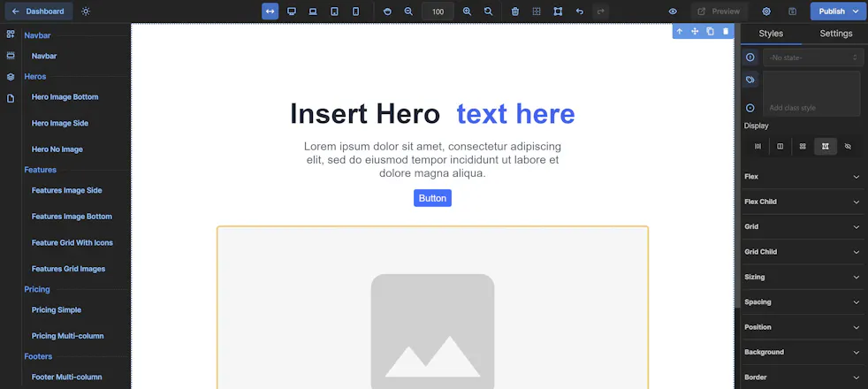Set display to hidden (none)
The width and height of the screenshot is (868, 389).
click(848, 147)
